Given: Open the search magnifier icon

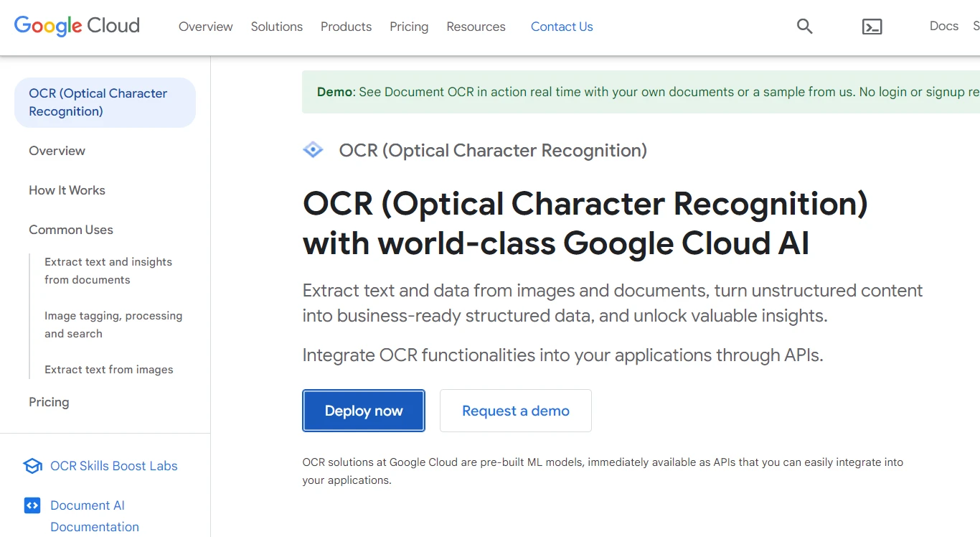Looking at the screenshot, I should click(804, 27).
